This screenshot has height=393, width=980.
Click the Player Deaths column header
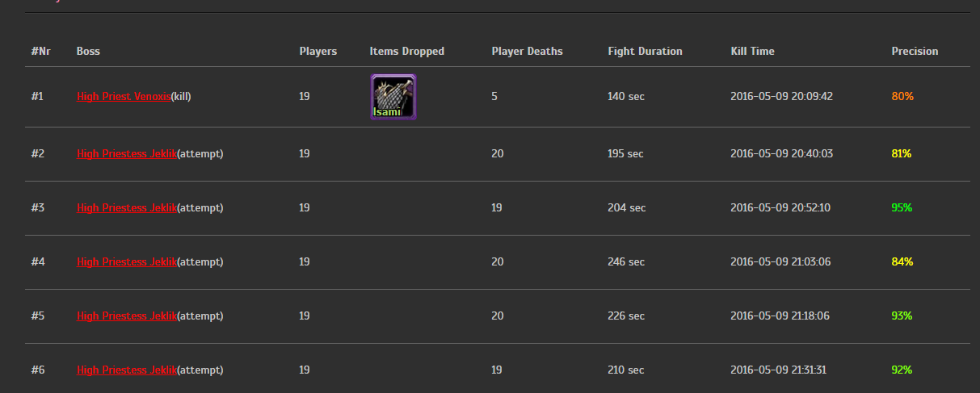(x=527, y=51)
